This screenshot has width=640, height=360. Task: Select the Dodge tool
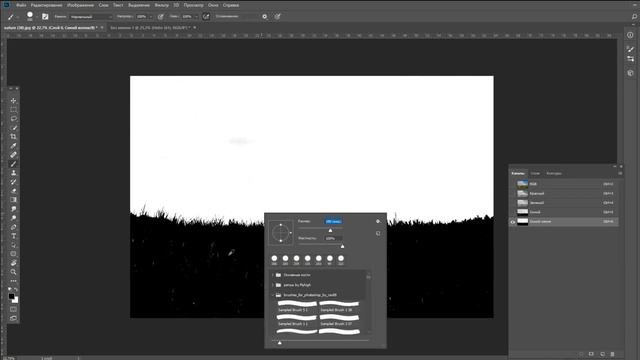(13, 218)
